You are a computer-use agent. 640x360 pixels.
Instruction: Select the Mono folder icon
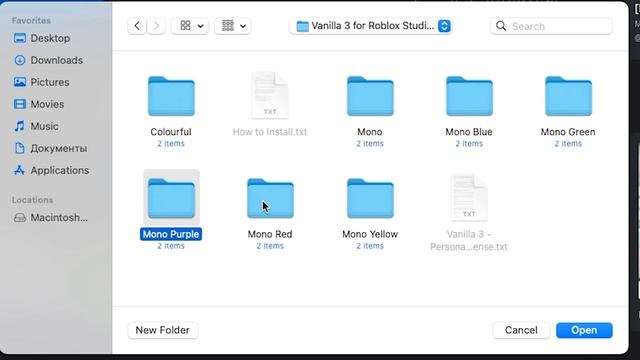tap(370, 96)
